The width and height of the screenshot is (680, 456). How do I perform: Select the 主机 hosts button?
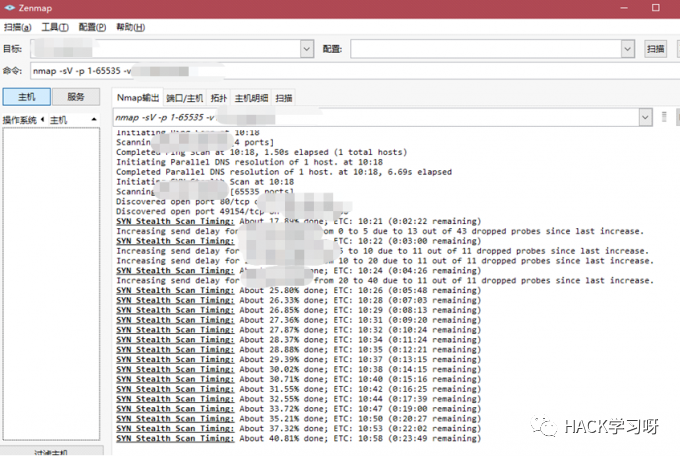26,97
